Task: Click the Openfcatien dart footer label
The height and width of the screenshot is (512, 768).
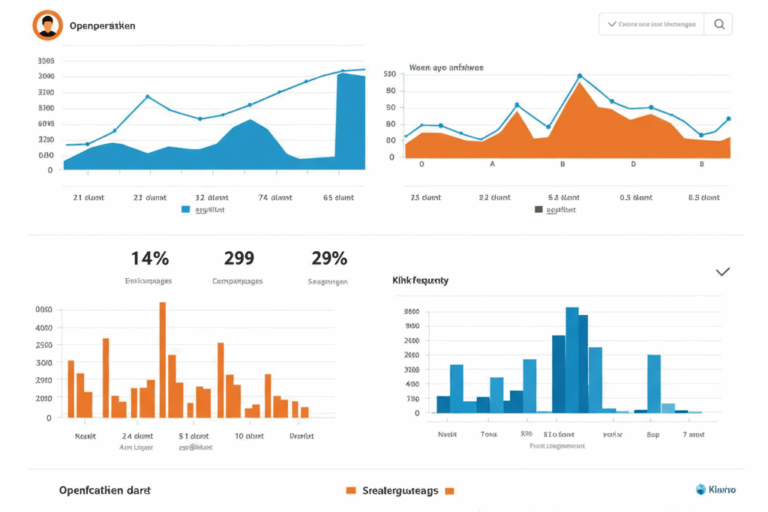Action: tap(105, 490)
